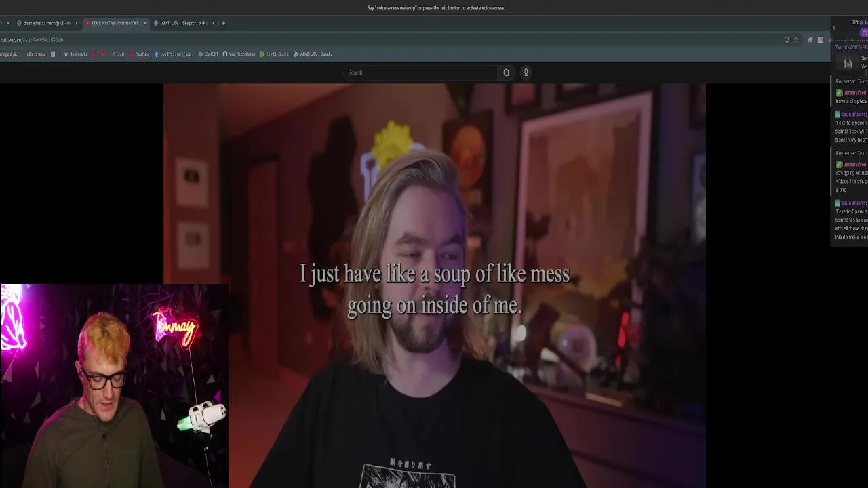Bookmark this page with star icon
Screen dimensions: 868x488
click(x=796, y=40)
